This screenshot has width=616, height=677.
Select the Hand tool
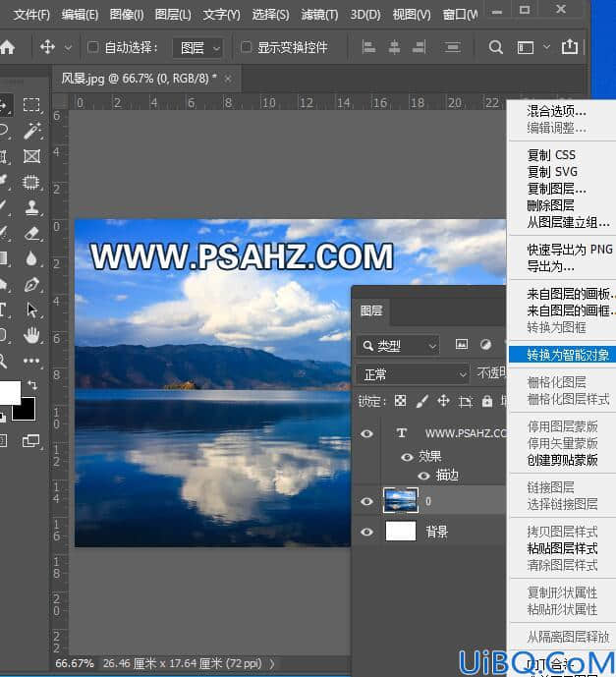(x=31, y=335)
